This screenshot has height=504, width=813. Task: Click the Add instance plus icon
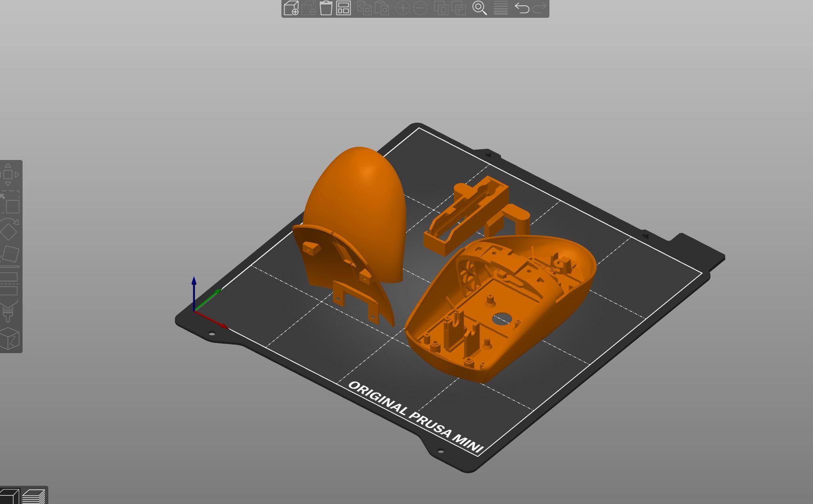(403, 8)
